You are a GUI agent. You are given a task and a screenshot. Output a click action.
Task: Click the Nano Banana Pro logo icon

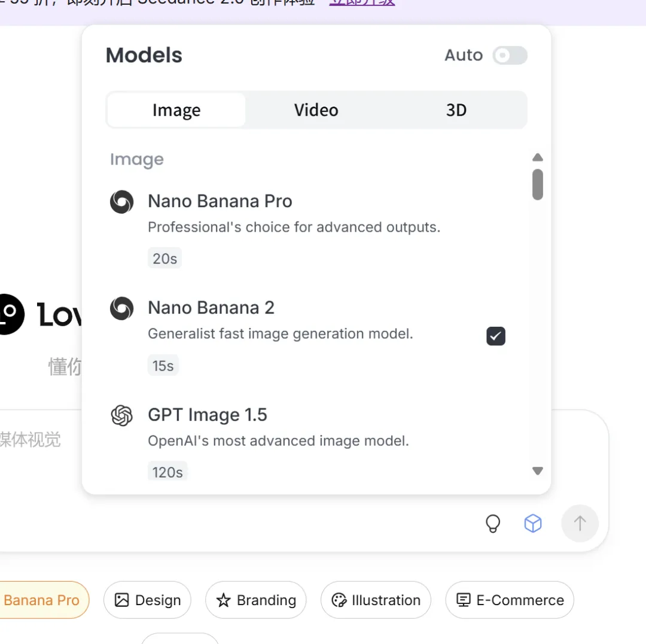click(x=121, y=202)
